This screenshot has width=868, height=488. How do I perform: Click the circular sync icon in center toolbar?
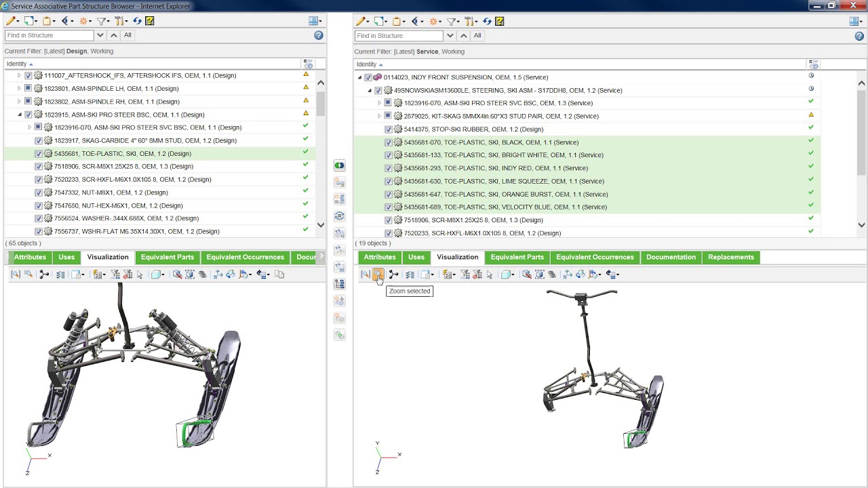340,216
